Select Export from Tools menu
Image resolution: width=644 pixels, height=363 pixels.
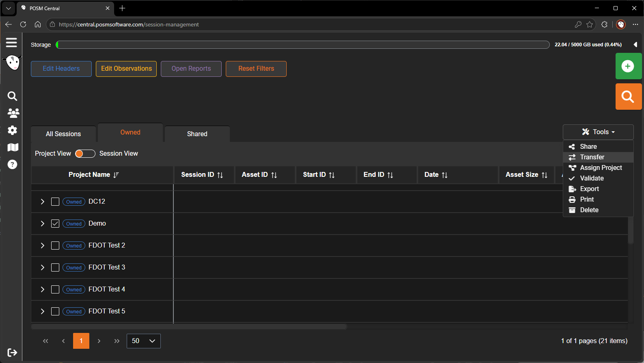[x=598, y=189]
